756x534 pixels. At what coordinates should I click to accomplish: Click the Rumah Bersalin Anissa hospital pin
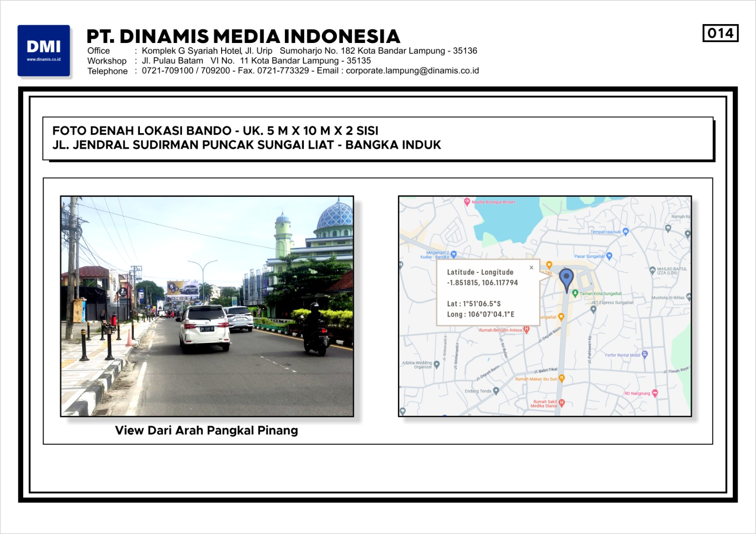[526, 330]
